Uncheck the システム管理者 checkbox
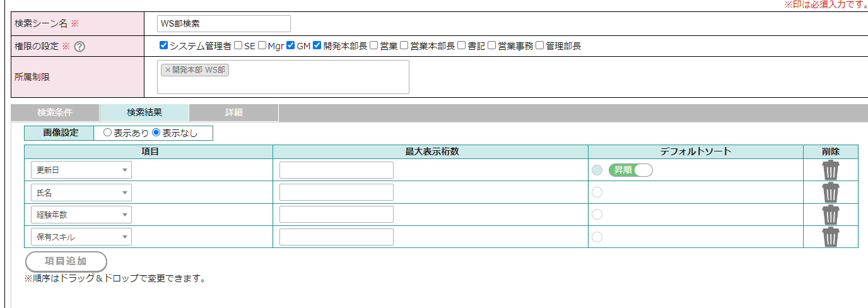Viewport: 868px width, 308px height. click(164, 45)
